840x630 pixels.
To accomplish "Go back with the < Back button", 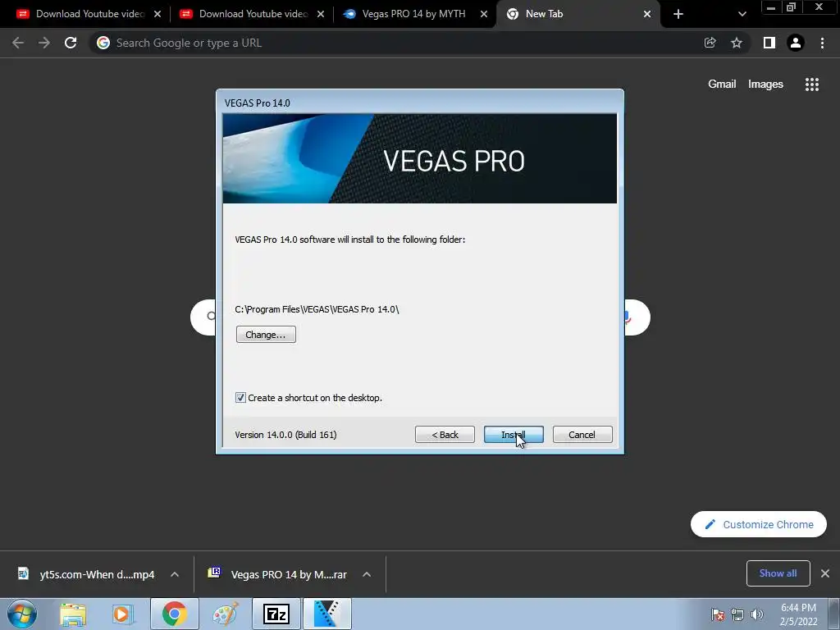I will 445,435.
